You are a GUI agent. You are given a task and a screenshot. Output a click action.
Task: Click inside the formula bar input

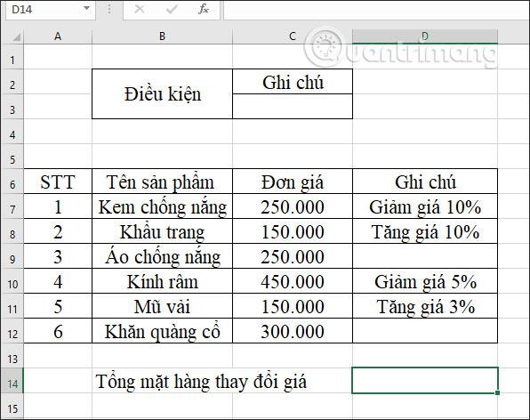376,10
